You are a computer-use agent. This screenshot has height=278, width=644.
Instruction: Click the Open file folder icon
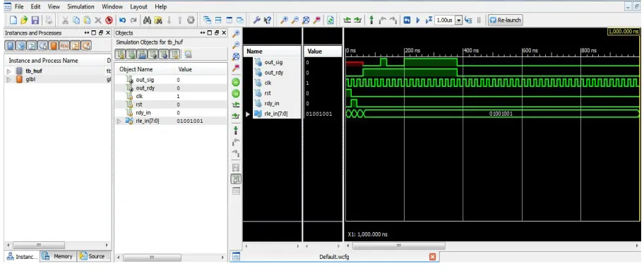[x=24, y=20]
